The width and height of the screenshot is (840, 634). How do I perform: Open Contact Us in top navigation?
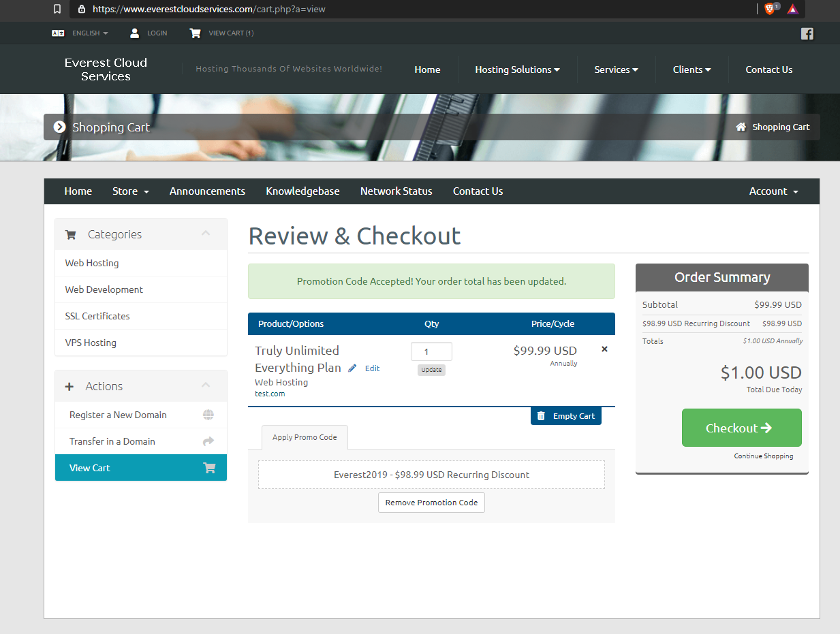coord(769,69)
